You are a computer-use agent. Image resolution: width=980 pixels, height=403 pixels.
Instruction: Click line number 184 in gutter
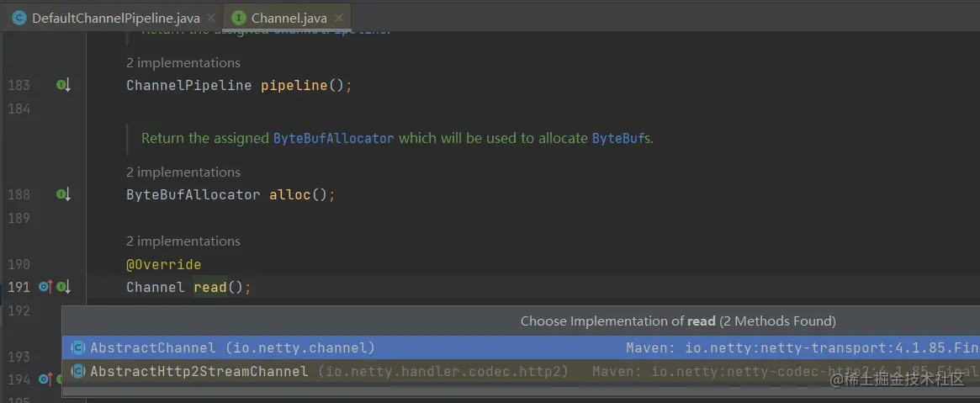click(x=19, y=109)
